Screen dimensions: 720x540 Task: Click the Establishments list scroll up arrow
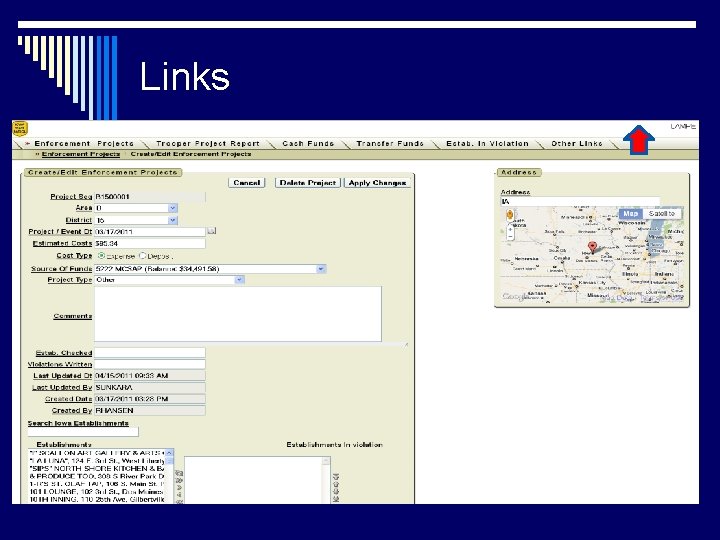[x=169, y=453]
